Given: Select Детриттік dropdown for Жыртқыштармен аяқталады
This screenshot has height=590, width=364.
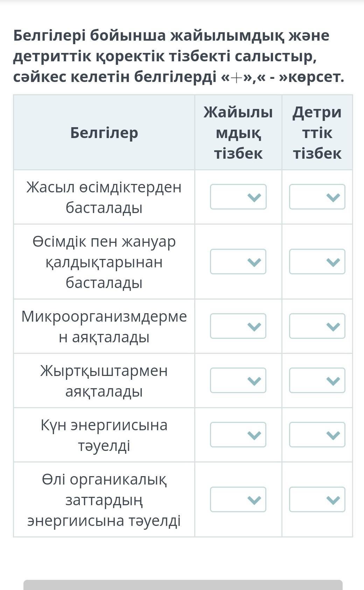Looking at the screenshot, I should [x=317, y=380].
